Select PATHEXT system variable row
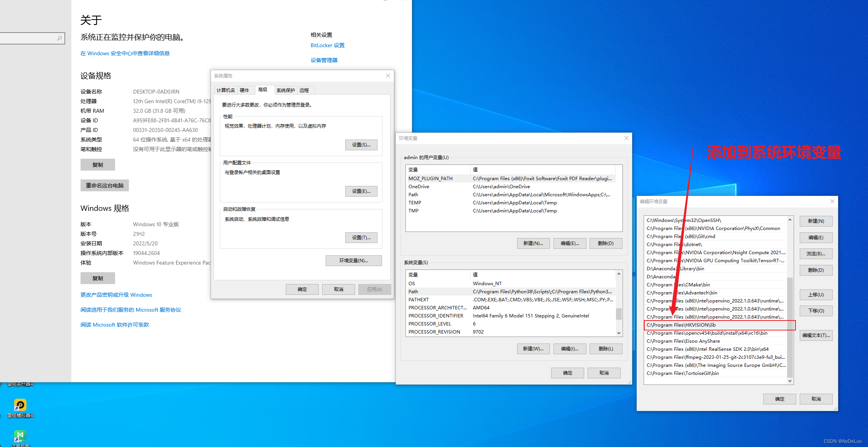Screen dimensions: 868x447 click(x=511, y=300)
